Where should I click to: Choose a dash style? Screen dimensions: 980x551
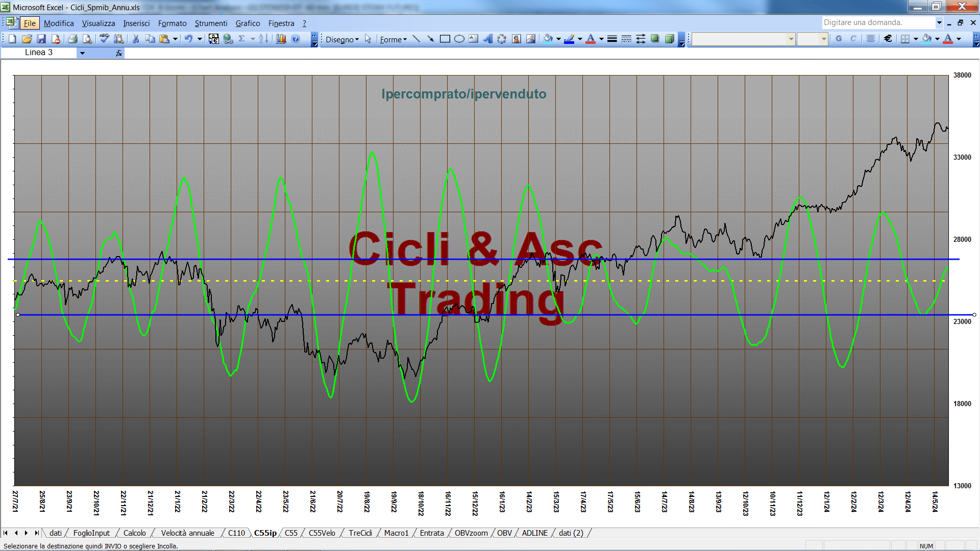coord(626,39)
